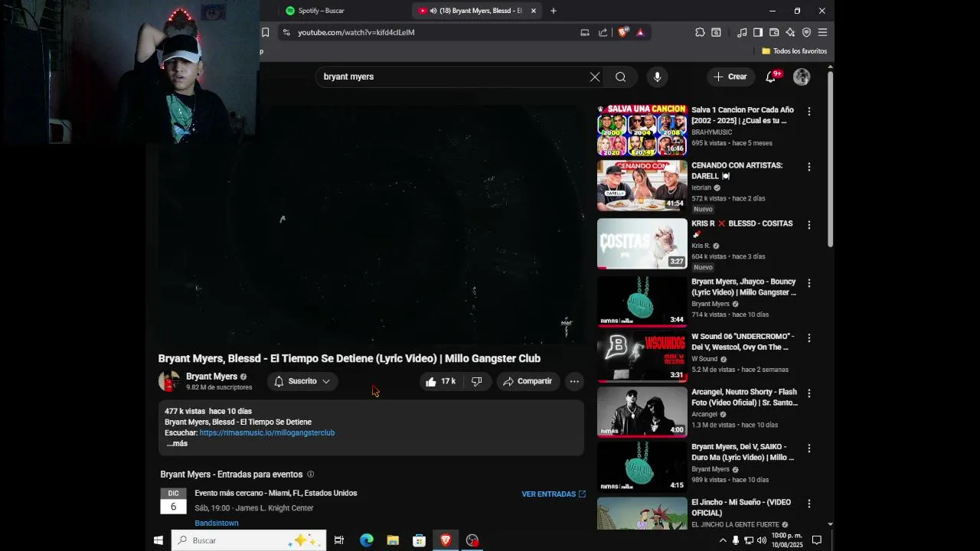
Task: Open KRIS R BLESSD - COSITAS thumbnail
Action: (x=642, y=243)
